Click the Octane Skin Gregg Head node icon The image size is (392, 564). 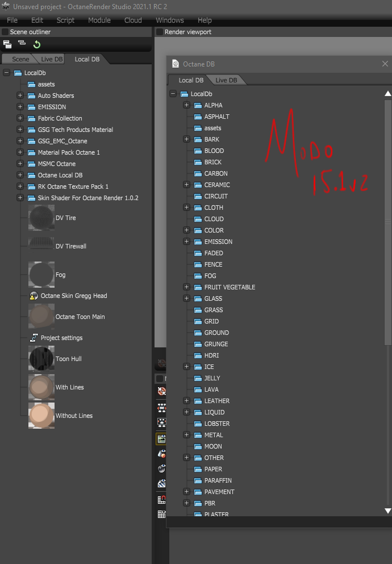coord(34,296)
